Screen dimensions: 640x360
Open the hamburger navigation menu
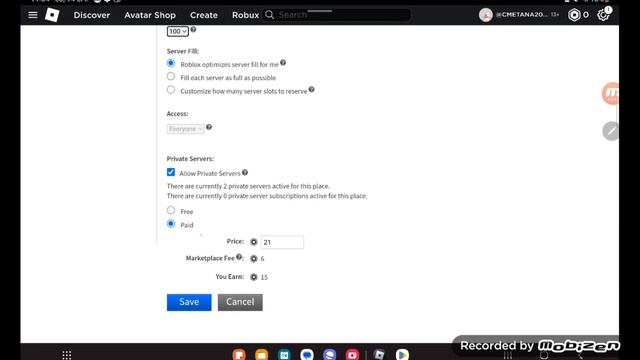[x=33, y=15]
